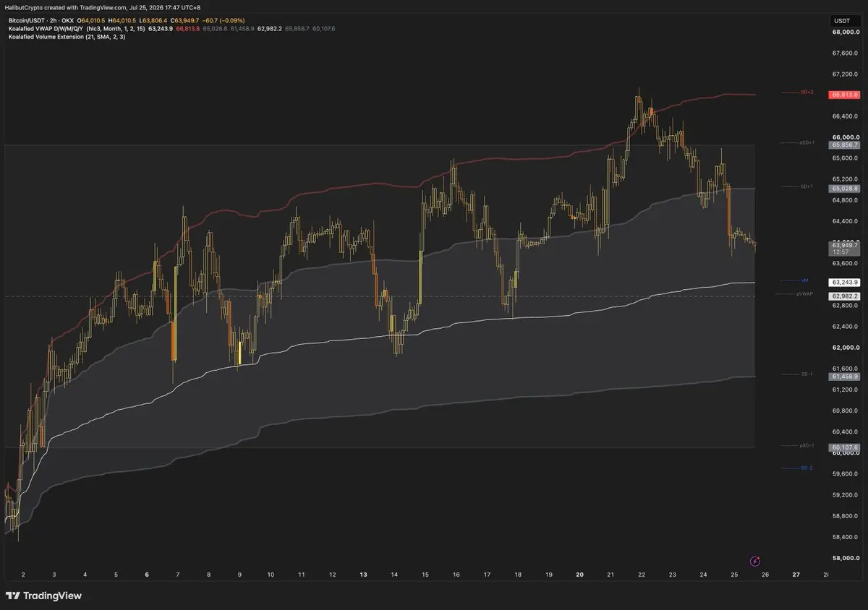Screen dimensions: 868x610
Task: Open the USDT currency selector
Action: (x=842, y=21)
